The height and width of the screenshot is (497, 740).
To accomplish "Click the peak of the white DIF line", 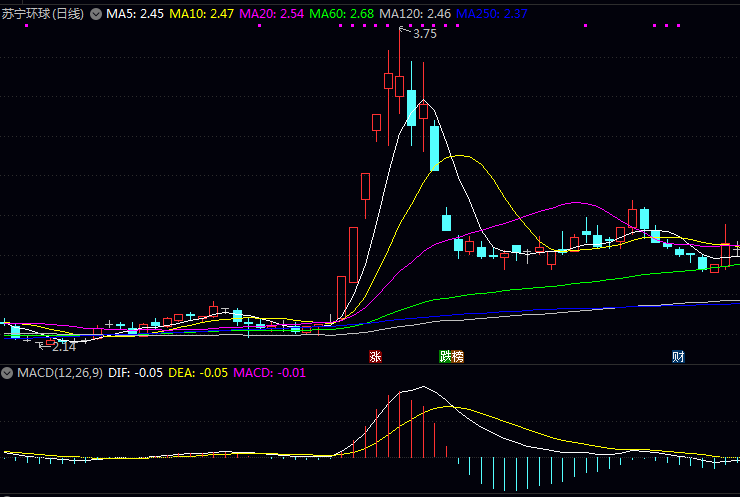I will tap(410, 390).
